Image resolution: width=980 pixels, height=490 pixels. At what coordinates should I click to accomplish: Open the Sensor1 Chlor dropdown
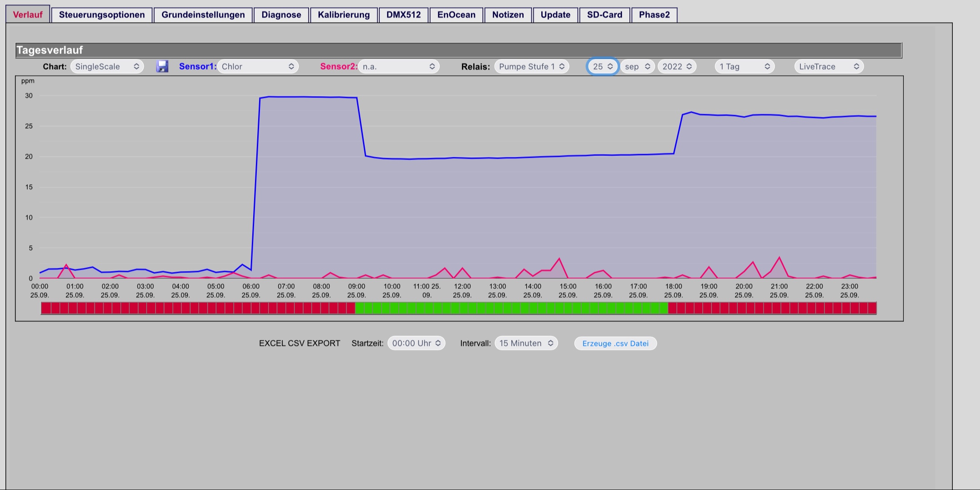click(258, 67)
